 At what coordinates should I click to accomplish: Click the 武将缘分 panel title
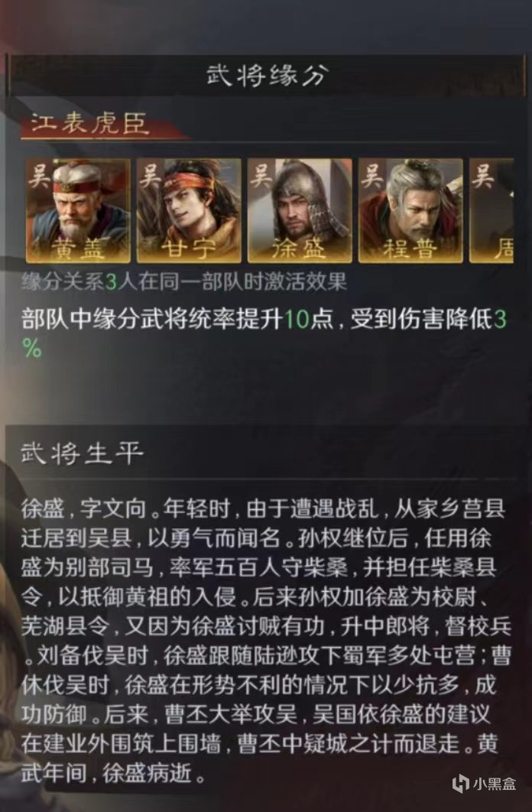[x=267, y=76]
